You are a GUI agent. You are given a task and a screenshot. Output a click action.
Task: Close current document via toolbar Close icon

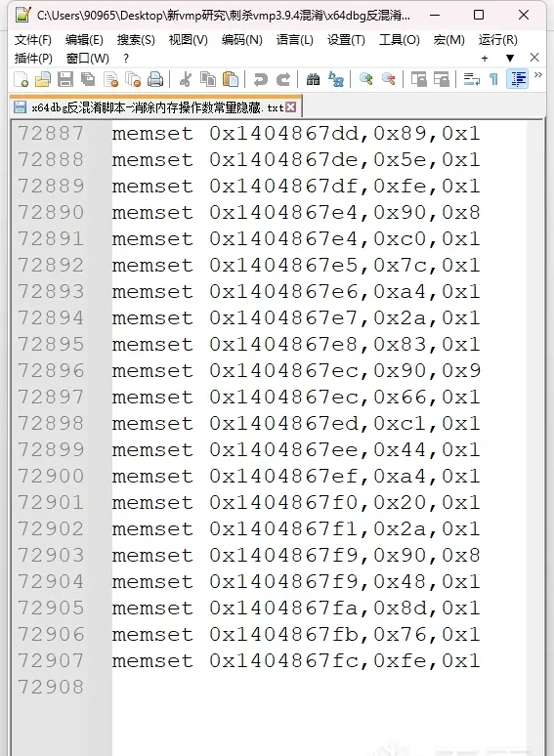coord(110,79)
